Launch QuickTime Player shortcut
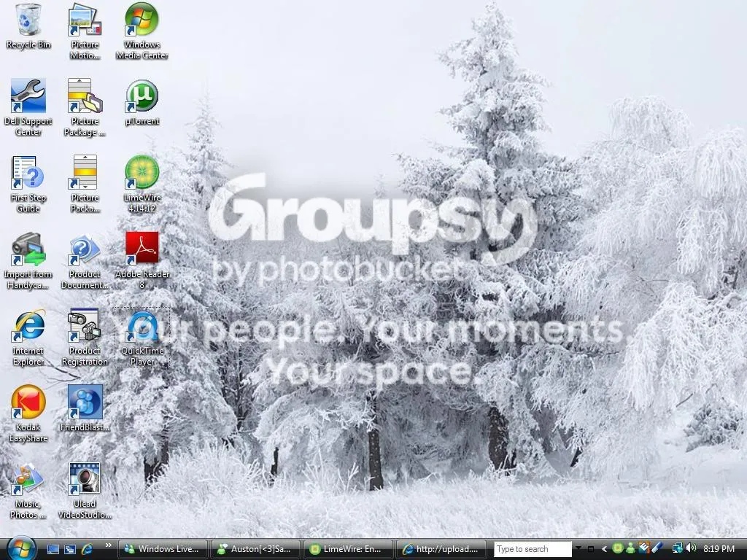The image size is (747, 560). 142,338
